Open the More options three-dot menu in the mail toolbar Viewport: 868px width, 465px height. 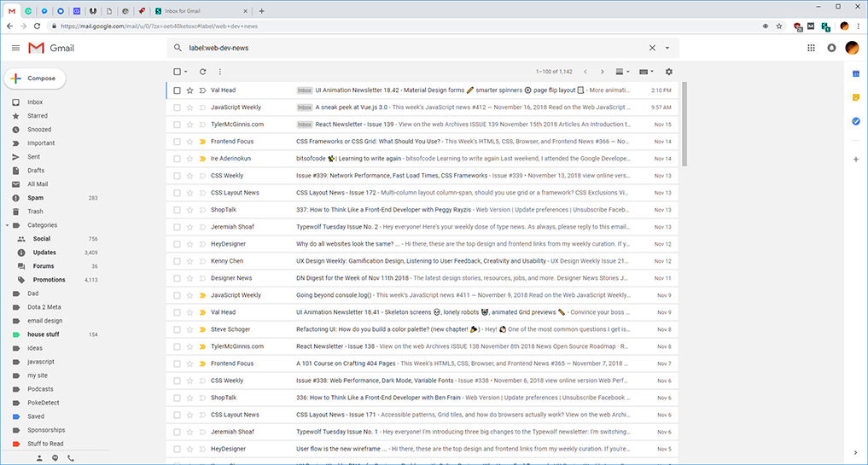[219, 72]
